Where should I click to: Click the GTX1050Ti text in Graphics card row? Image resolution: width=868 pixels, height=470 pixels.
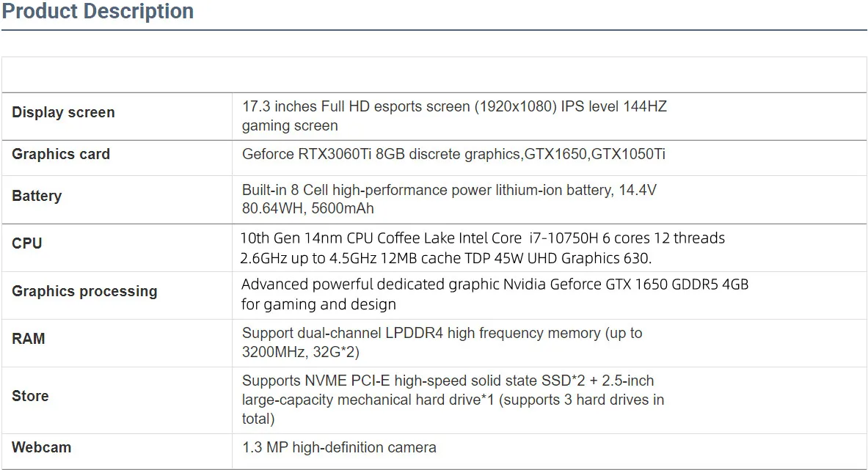(x=629, y=154)
